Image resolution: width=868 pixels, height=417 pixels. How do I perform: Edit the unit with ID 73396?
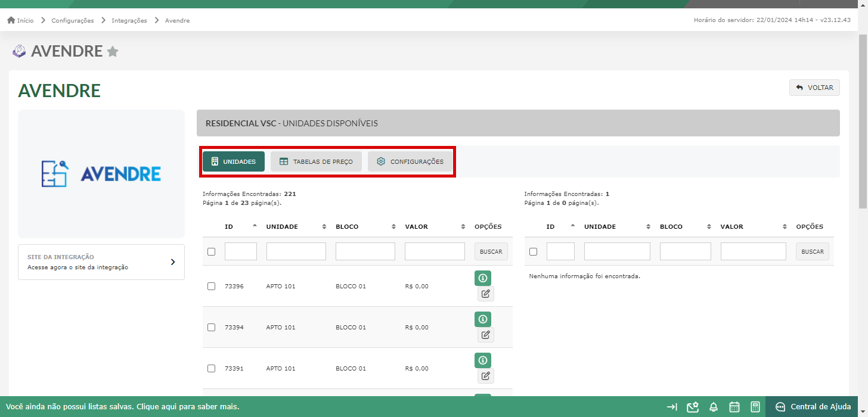pos(486,294)
